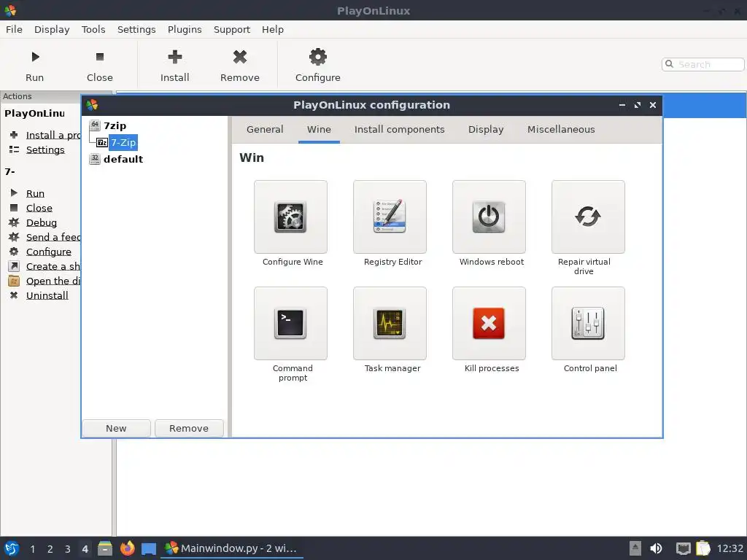Screen dimensions: 747x560
Task: Click Open the directory sidebar link
Action: [x=53, y=281]
